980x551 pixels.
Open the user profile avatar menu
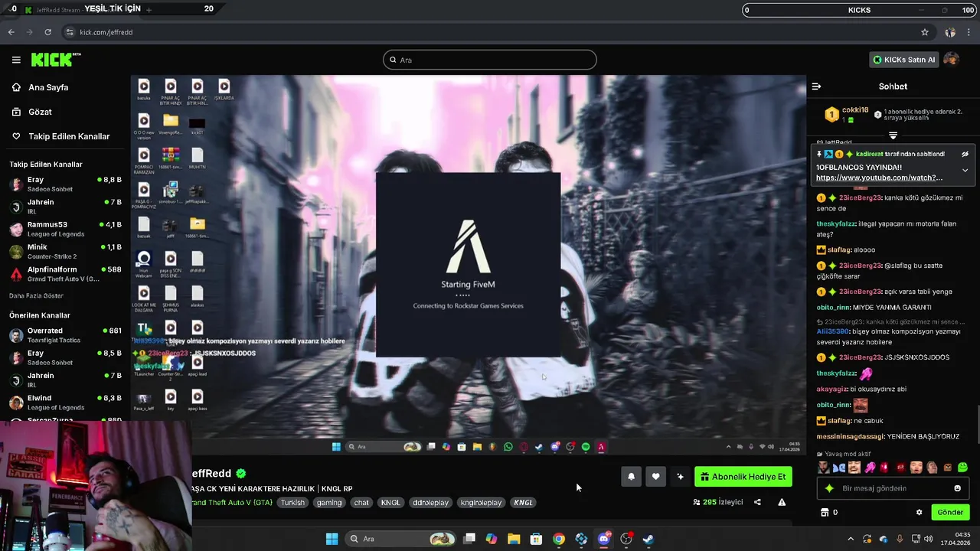click(x=951, y=60)
